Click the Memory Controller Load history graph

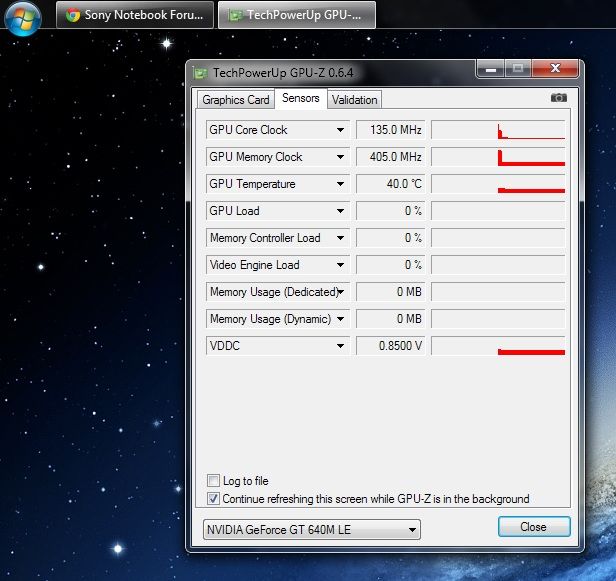point(498,238)
